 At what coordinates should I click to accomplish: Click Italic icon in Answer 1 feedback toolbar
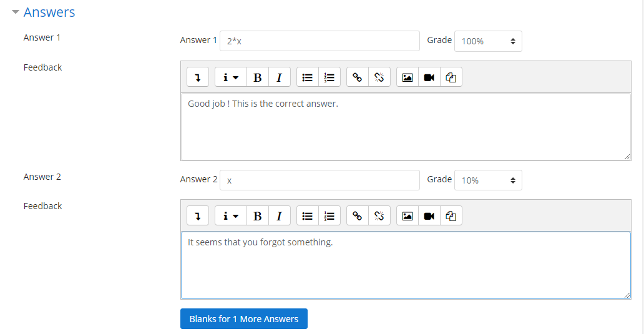279,77
